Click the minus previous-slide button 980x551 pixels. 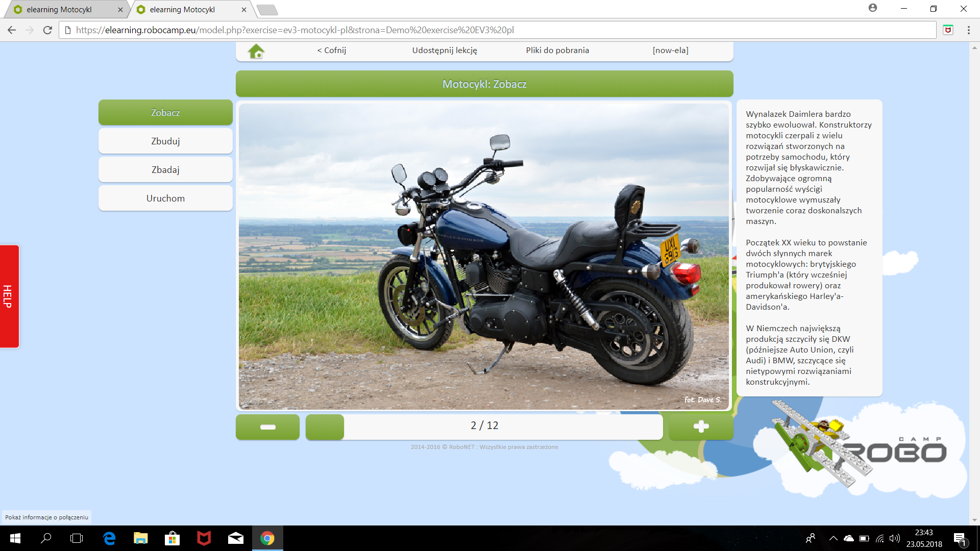click(267, 427)
